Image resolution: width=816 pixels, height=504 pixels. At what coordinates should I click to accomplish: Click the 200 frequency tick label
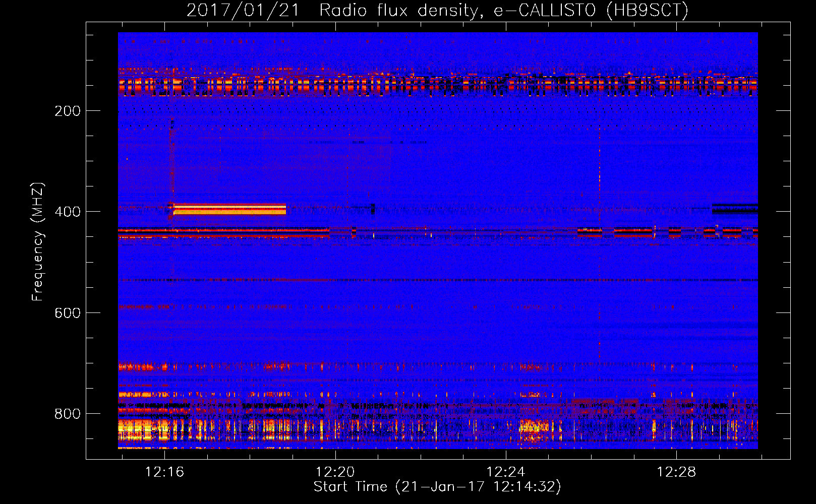(68, 111)
